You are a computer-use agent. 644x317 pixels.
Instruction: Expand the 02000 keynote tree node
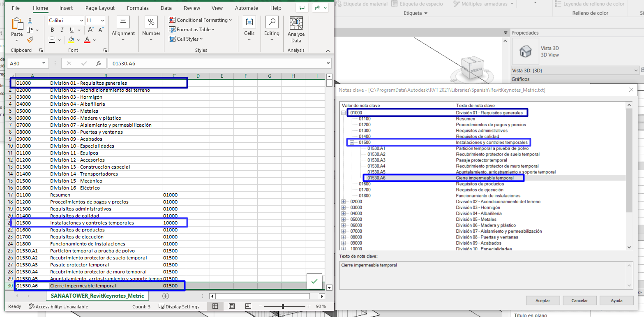(344, 201)
